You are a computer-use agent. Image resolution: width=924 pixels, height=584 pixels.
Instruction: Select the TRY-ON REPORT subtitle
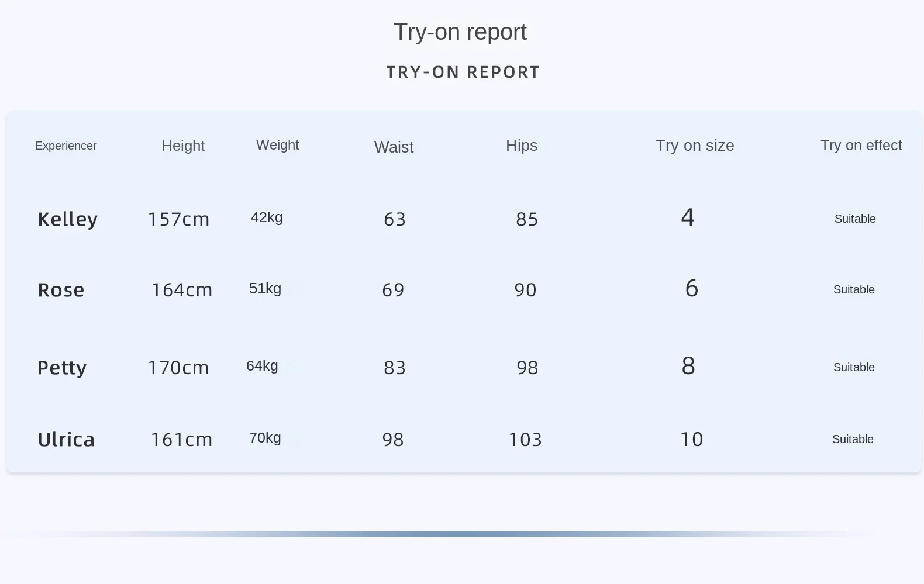click(463, 72)
